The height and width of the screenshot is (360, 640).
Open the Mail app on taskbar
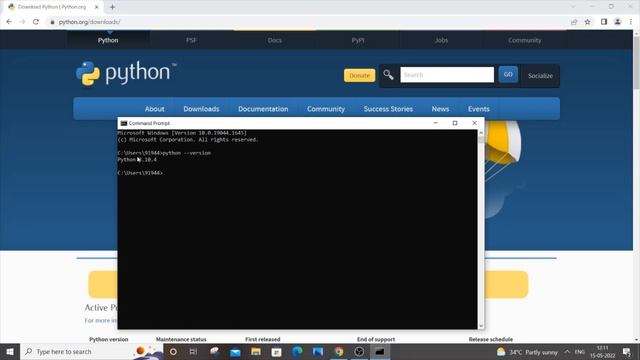click(x=235, y=352)
